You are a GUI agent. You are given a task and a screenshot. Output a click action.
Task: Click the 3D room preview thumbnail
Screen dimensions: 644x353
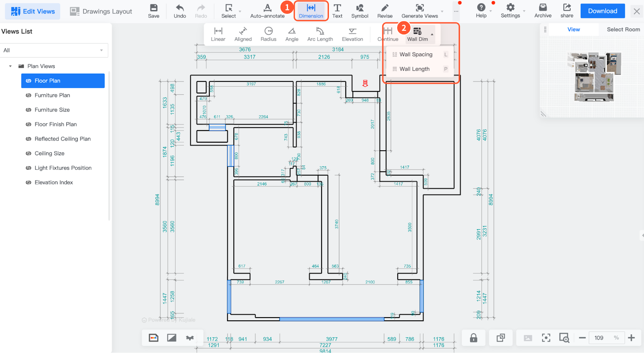tap(594, 77)
